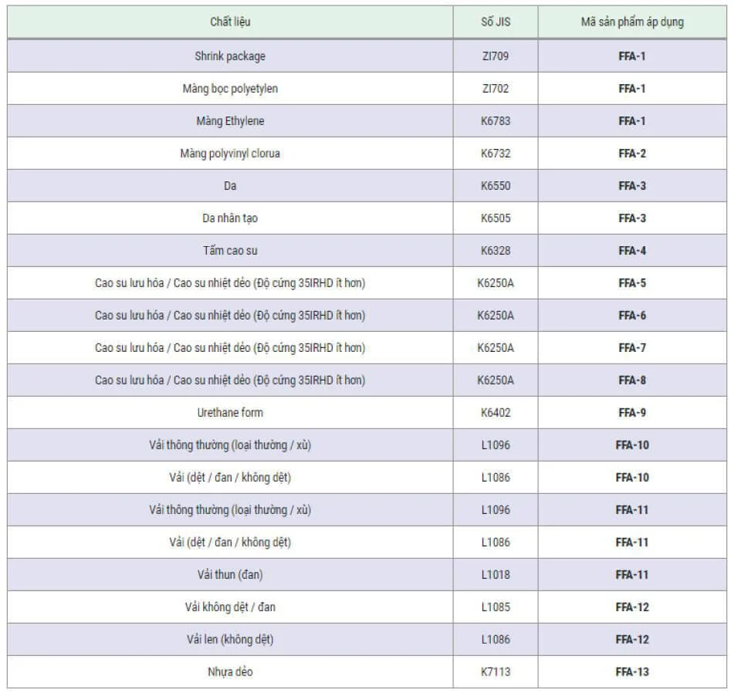This screenshot has height=700, width=741.
Task: Click the "Urethane form" material cell
Action: coord(230,413)
